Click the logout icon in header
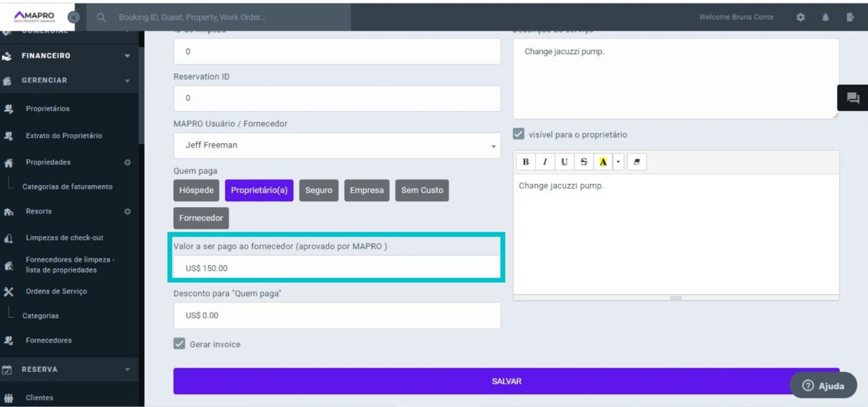868x407 pixels. (x=850, y=17)
